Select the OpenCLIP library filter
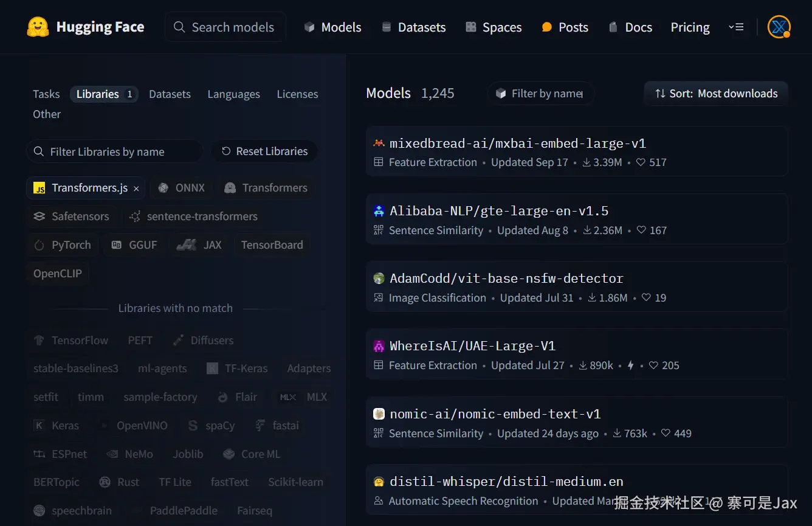Viewport: 812px width, 526px height. point(58,274)
